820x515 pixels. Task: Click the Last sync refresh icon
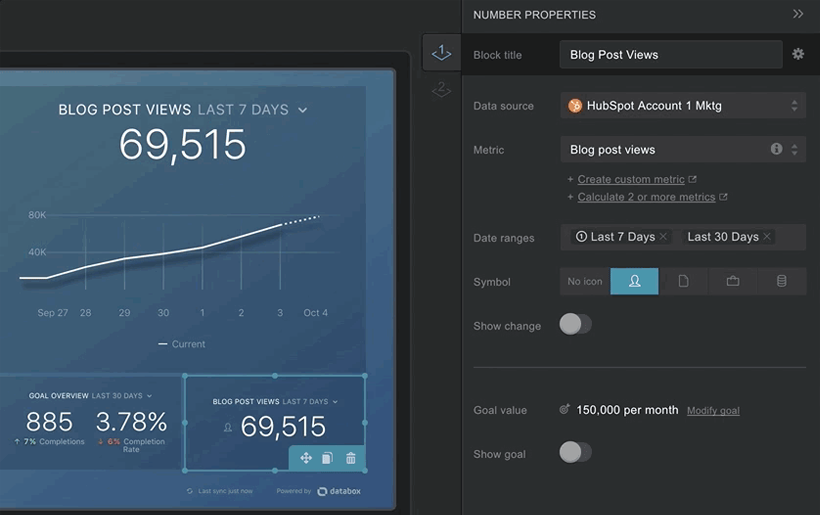tap(189, 491)
